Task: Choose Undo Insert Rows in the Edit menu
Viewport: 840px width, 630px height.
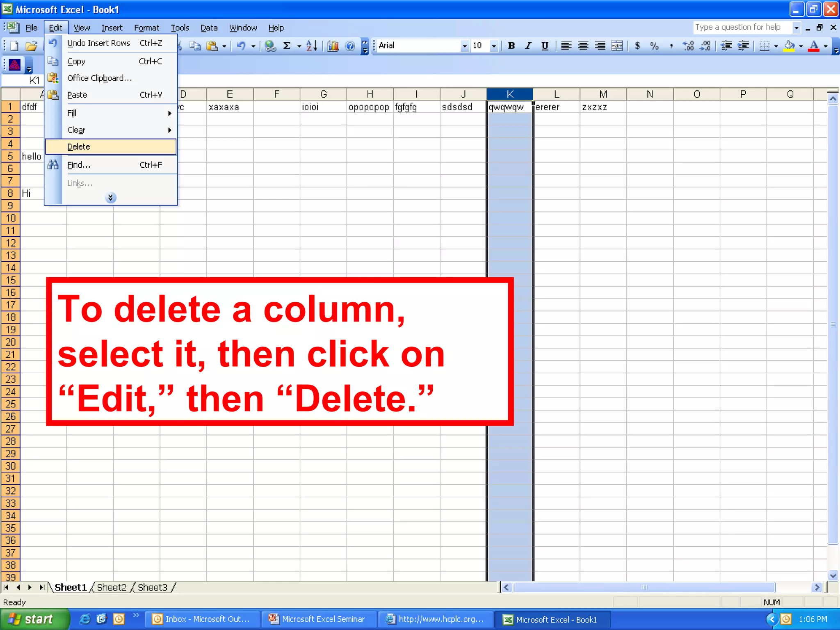Action: (111, 43)
